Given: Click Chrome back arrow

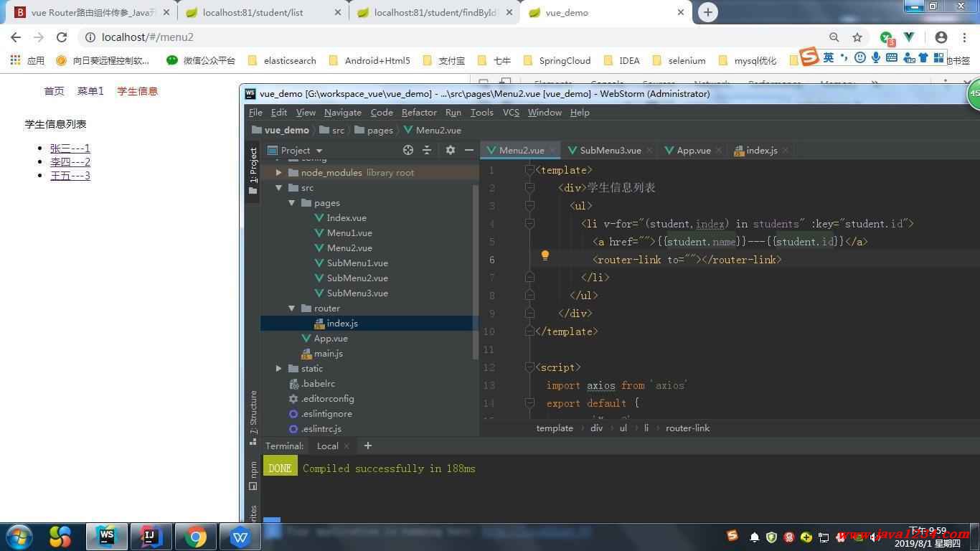Looking at the screenshot, I should pos(16,37).
